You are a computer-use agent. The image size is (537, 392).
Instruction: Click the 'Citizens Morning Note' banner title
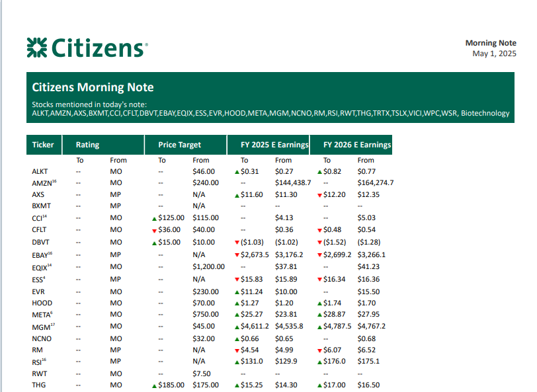[x=93, y=87]
